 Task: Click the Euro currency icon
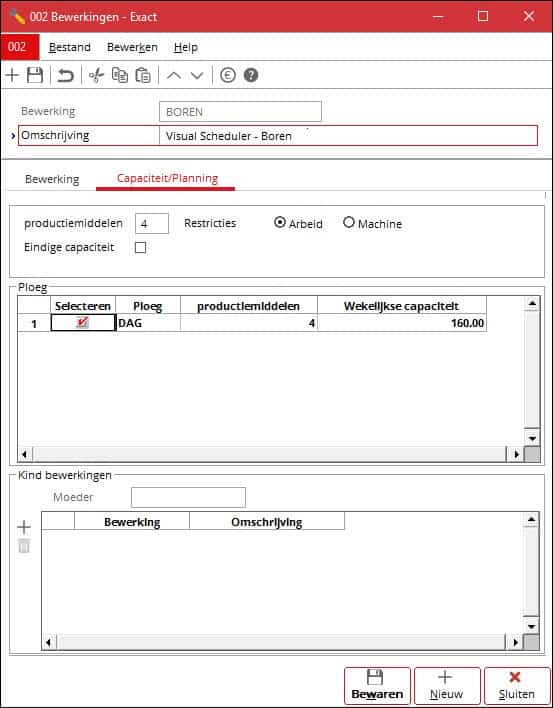coord(228,75)
